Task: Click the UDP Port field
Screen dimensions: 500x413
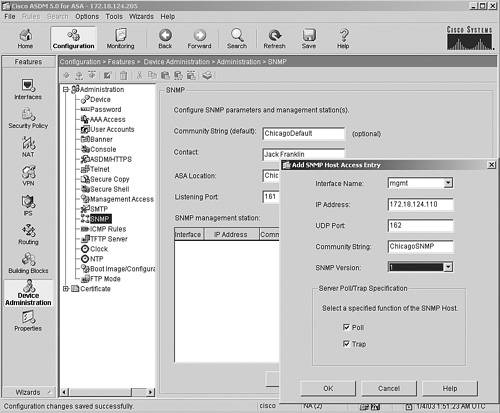Action: (x=420, y=225)
